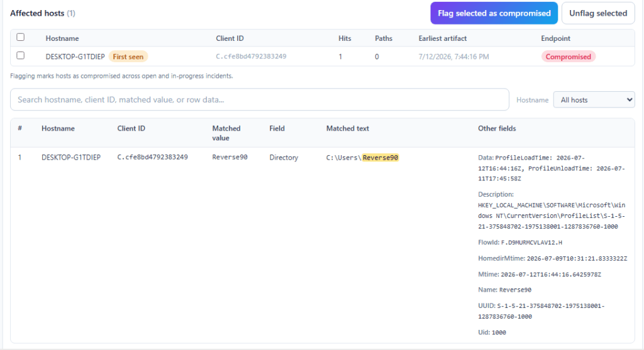Viewport: 644px width, 350px height.
Task: Click earliest artifact 7/12/2026, 7:44:16 PM
Action: [453, 57]
